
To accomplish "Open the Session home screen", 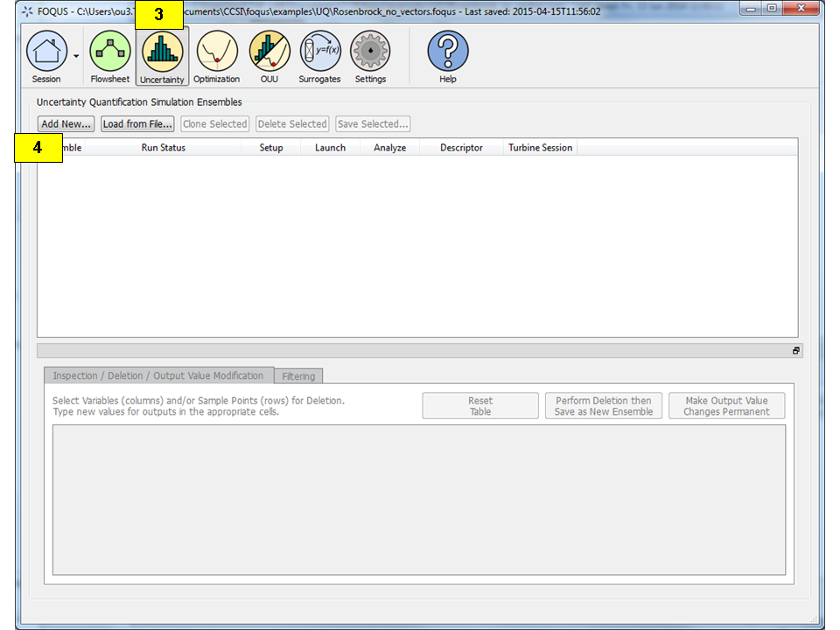I will point(48,52).
